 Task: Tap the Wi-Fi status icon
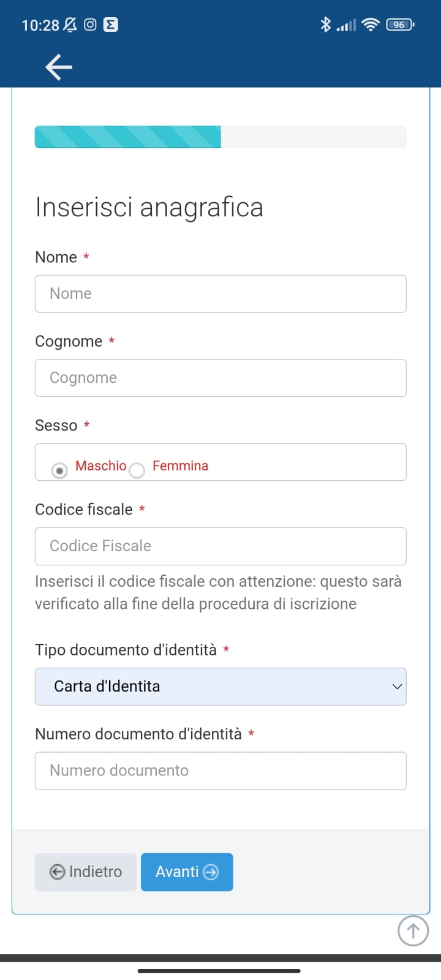(x=371, y=24)
